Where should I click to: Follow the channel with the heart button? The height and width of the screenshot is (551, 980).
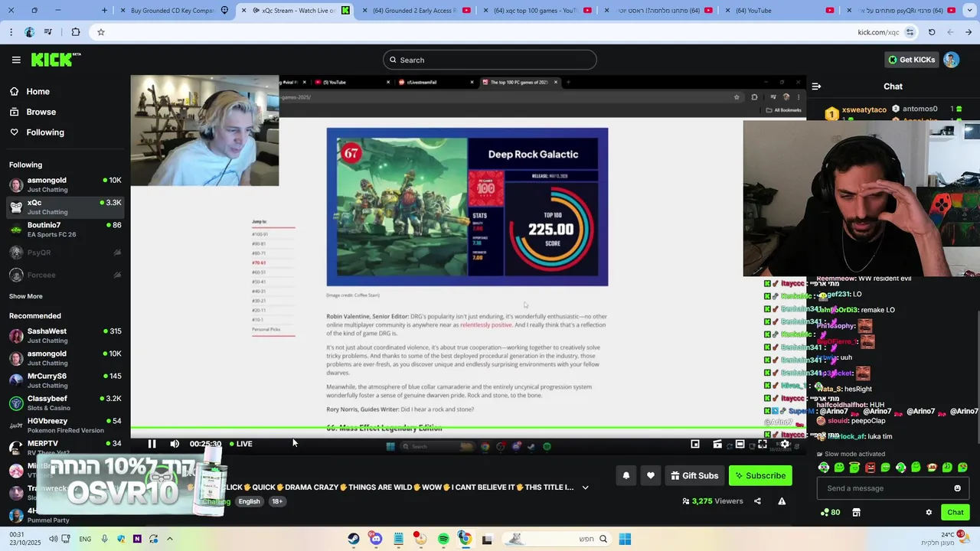tap(651, 476)
